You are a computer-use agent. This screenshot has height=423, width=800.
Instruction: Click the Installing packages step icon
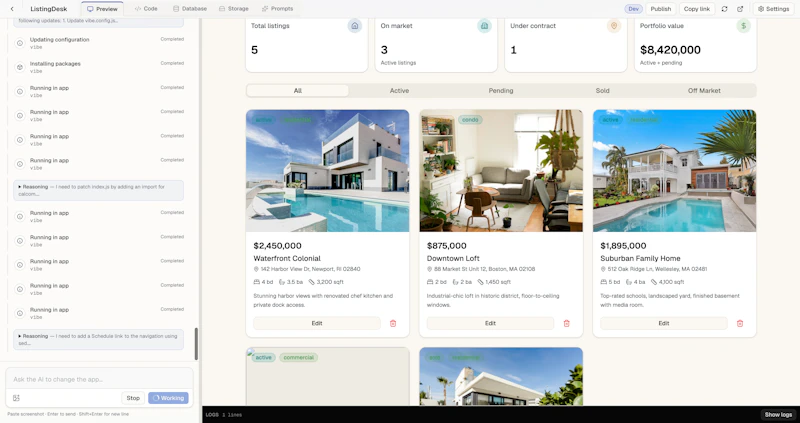[x=20, y=67]
